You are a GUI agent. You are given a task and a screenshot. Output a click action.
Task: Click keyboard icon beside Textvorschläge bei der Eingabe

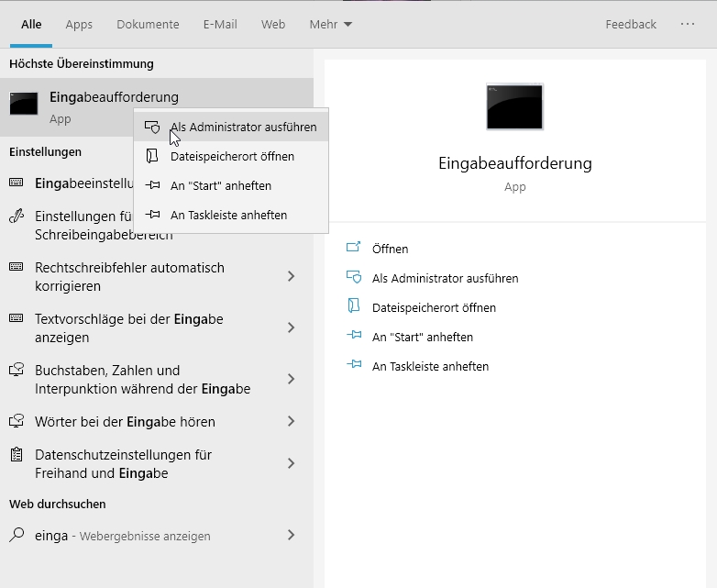[17, 318]
